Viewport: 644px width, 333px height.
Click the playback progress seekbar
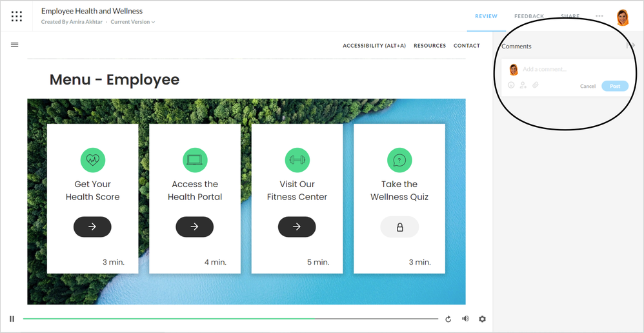click(x=230, y=319)
